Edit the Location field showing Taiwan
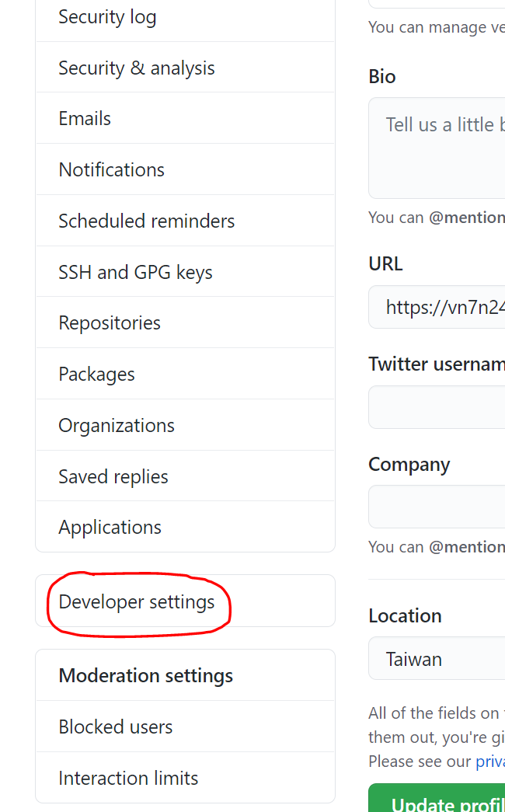The width and height of the screenshot is (505, 812). pyautogui.click(x=437, y=660)
